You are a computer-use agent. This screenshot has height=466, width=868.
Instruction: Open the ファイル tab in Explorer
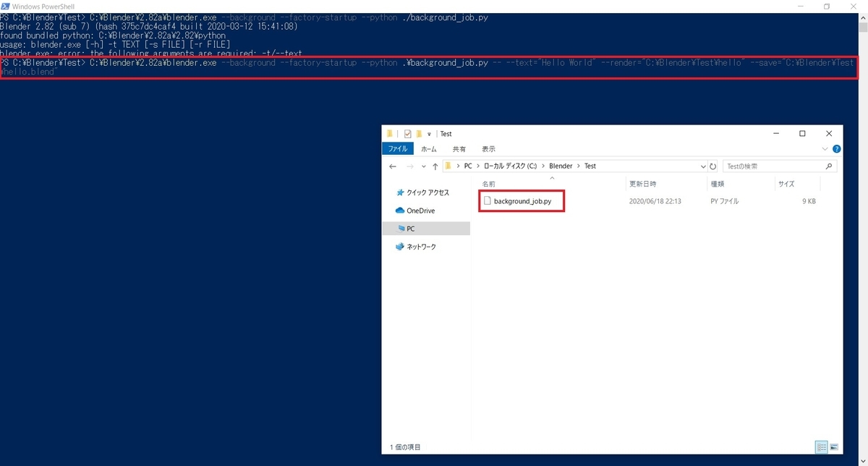[398, 149]
